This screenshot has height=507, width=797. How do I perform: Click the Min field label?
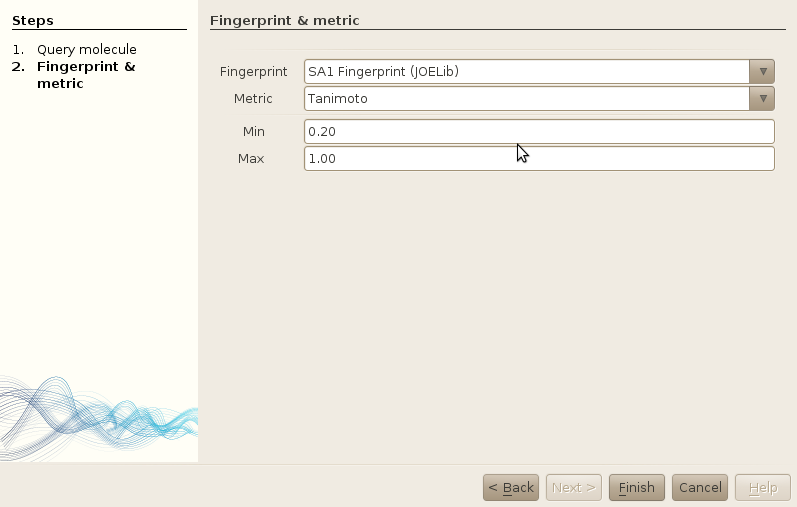[x=253, y=132]
